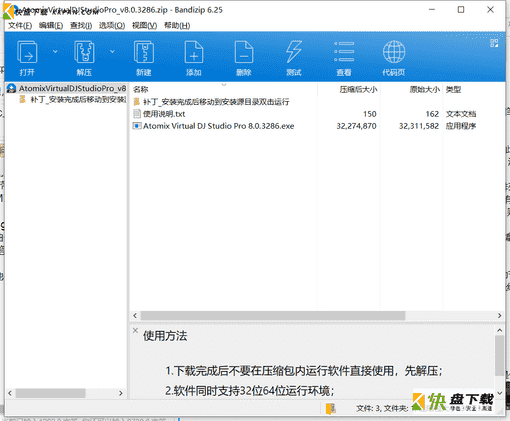
Task: Click the 应用程序 type cell
Action: coord(461,126)
